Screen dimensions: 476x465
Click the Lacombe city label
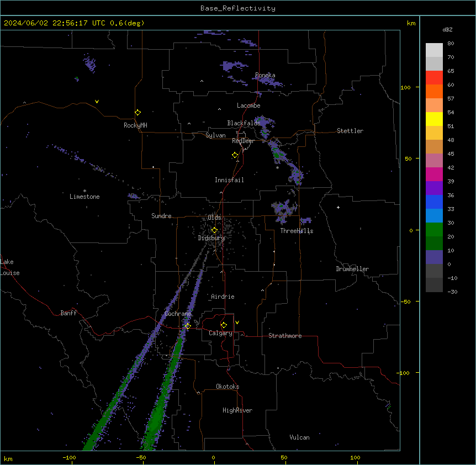[248, 105]
